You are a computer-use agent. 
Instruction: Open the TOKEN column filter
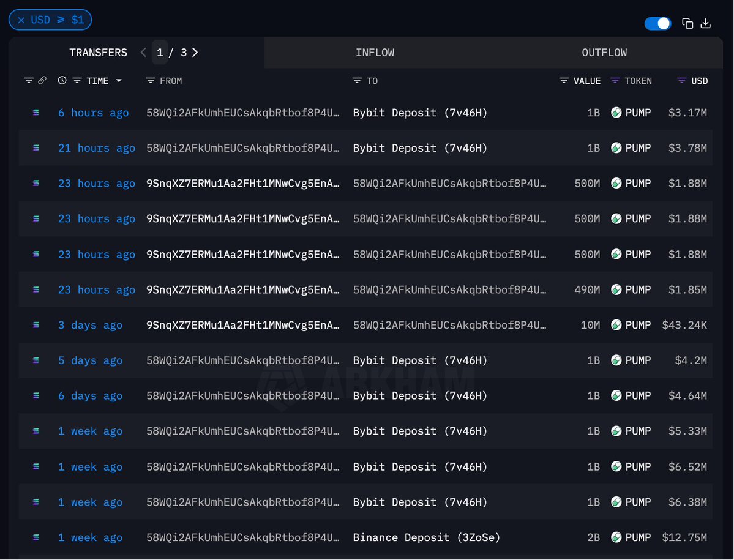click(615, 80)
